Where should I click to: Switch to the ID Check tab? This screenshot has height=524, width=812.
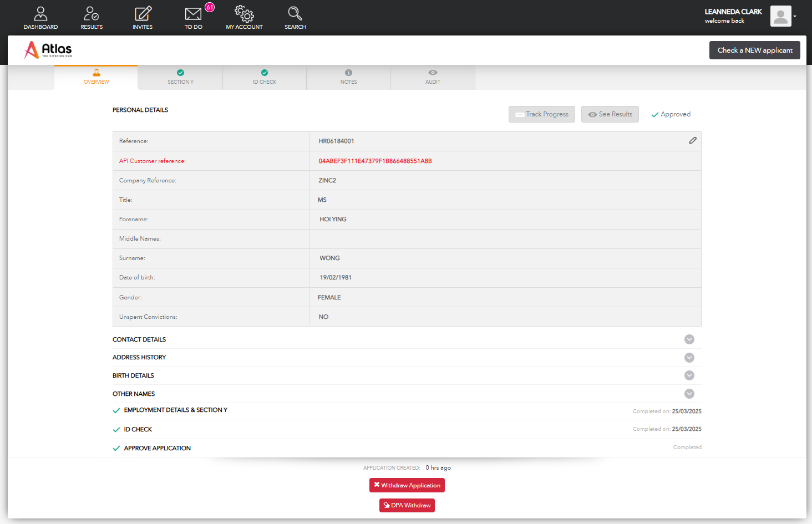click(x=265, y=77)
